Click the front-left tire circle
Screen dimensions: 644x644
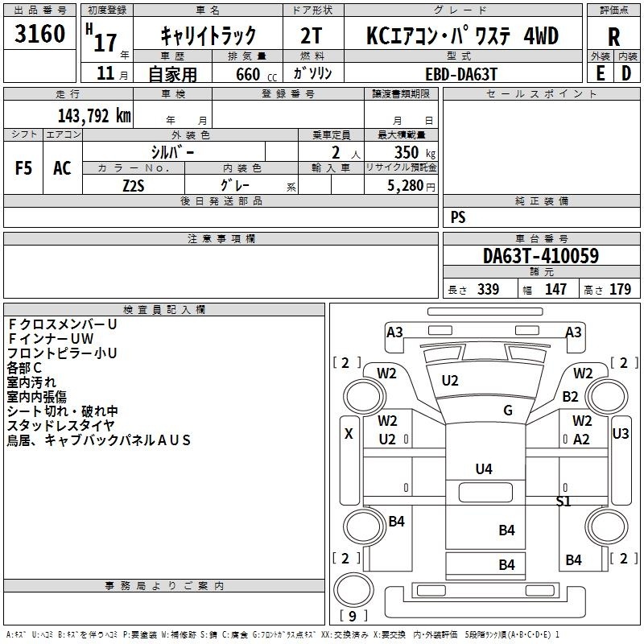coord(363,397)
